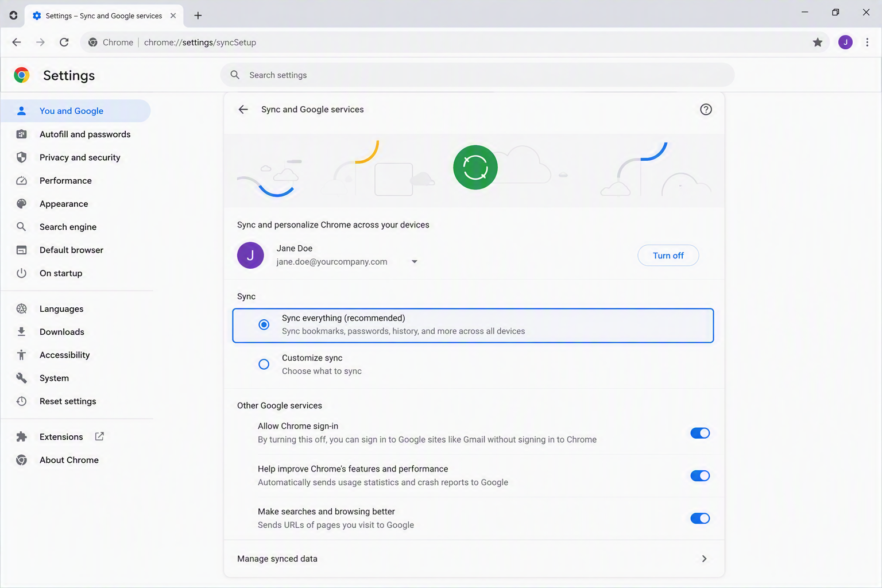Open a new tab with the plus button
The width and height of the screenshot is (882, 588).
coord(198,16)
